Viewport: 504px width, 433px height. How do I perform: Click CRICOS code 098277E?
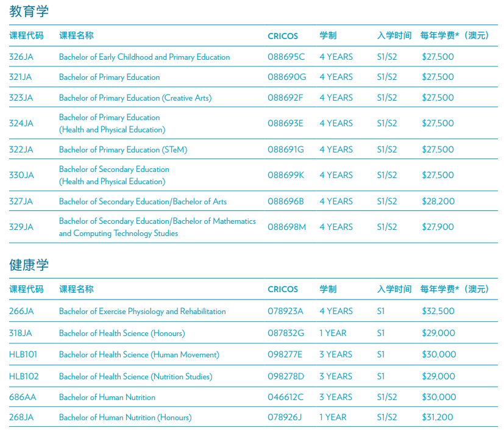(285, 354)
